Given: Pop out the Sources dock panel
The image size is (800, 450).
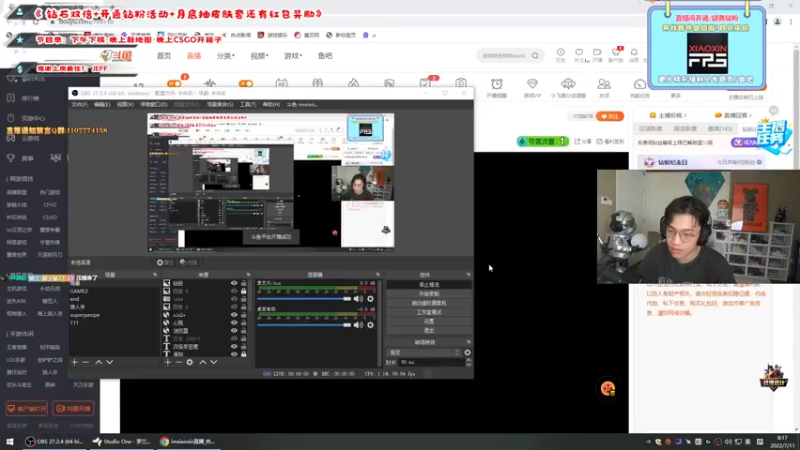Looking at the screenshot, I should pos(248,275).
